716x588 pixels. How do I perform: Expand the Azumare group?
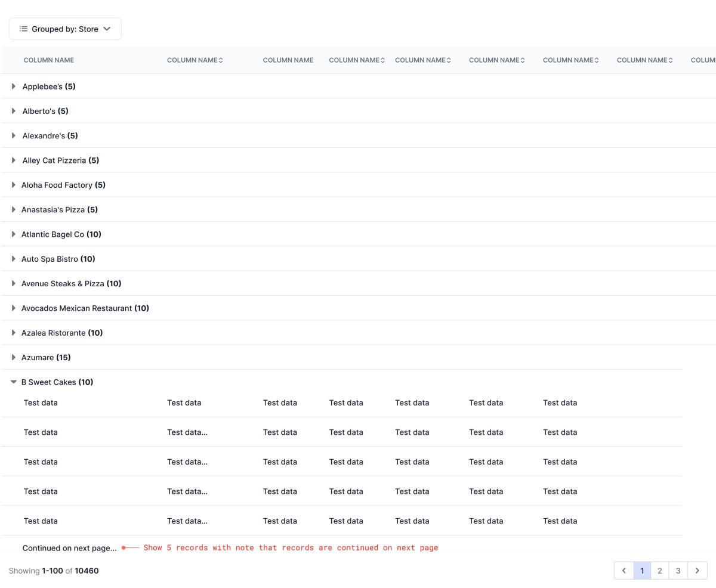13,357
